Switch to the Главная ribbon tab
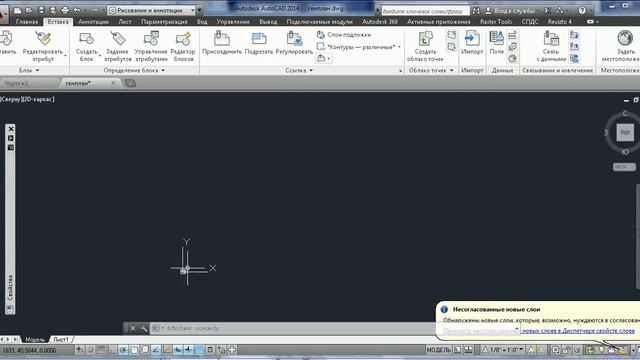 tap(27, 22)
